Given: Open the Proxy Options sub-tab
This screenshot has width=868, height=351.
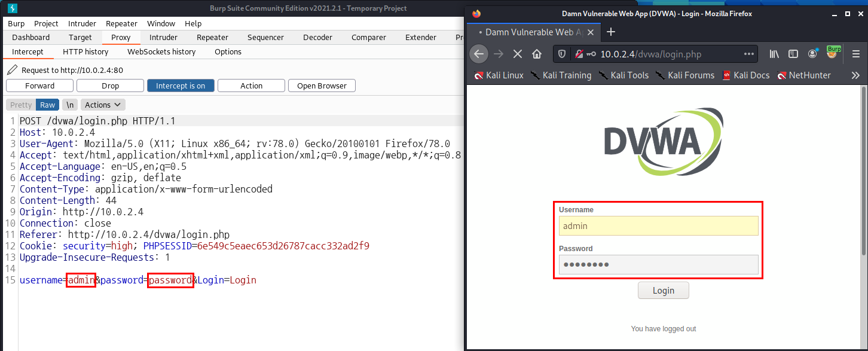Looking at the screenshot, I should [228, 51].
